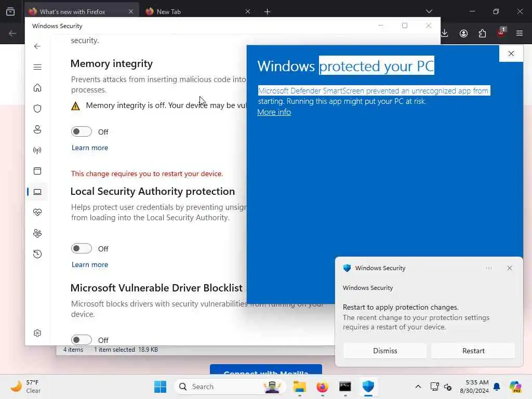Open Protection history clock icon
Screen dimensions: 532x399
(37, 254)
